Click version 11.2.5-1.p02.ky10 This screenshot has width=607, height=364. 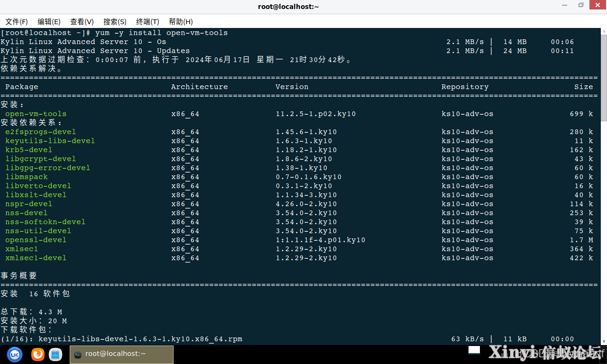315,114
